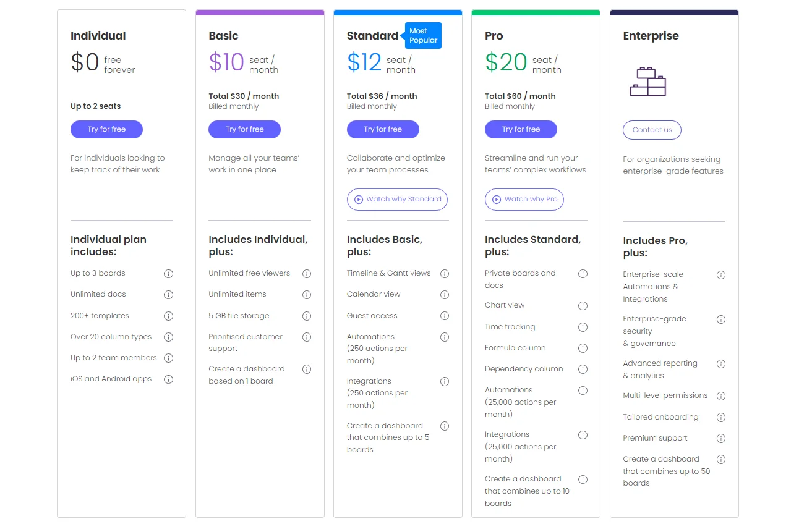Click the Contact us button
This screenshot has width=812, height=524.
(652, 130)
